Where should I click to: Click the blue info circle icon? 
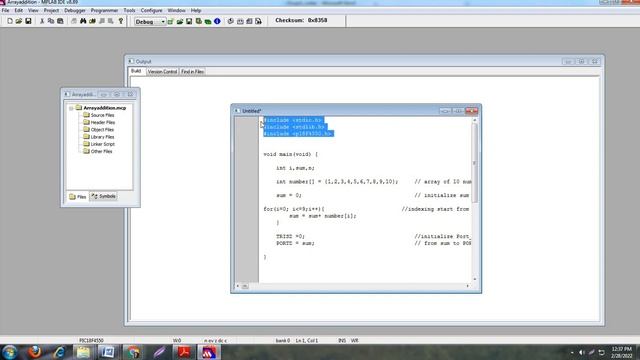point(217,21)
